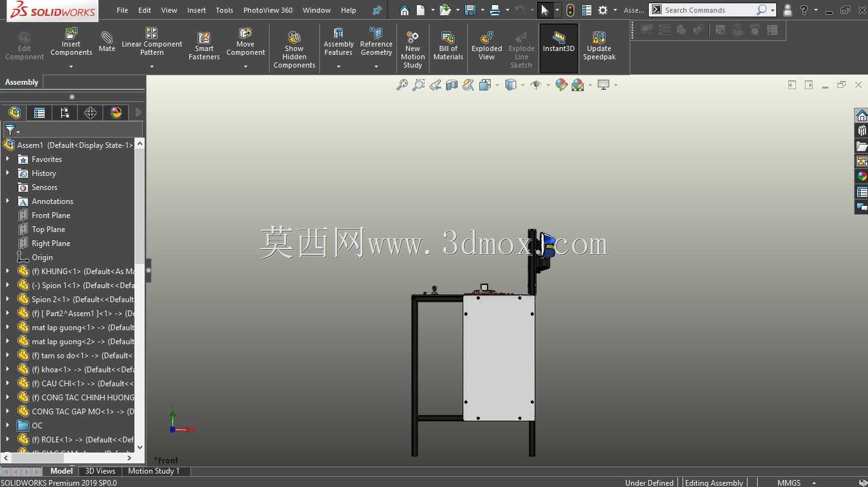Open the Insert menu

point(196,10)
